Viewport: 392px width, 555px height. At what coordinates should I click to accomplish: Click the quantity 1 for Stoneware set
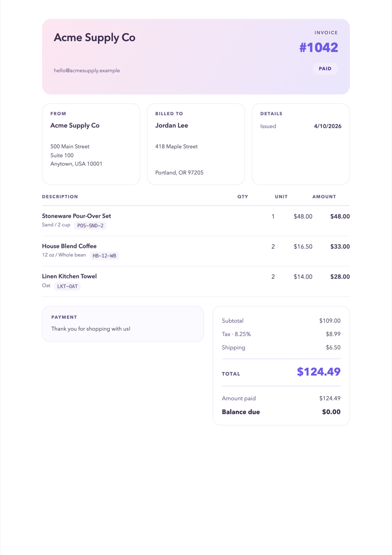pos(273,216)
